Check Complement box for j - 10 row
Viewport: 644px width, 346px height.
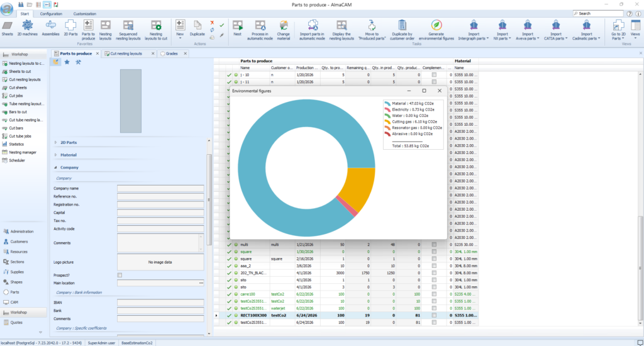[434, 75]
